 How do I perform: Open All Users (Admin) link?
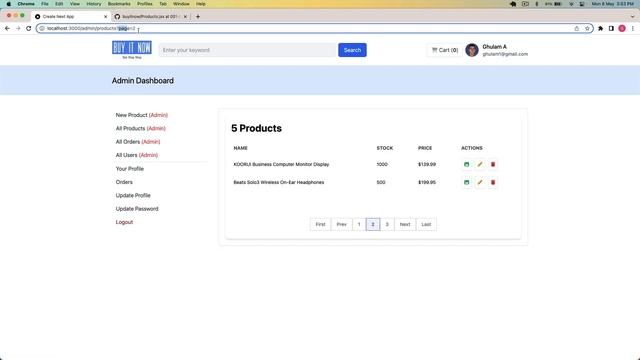tap(137, 155)
